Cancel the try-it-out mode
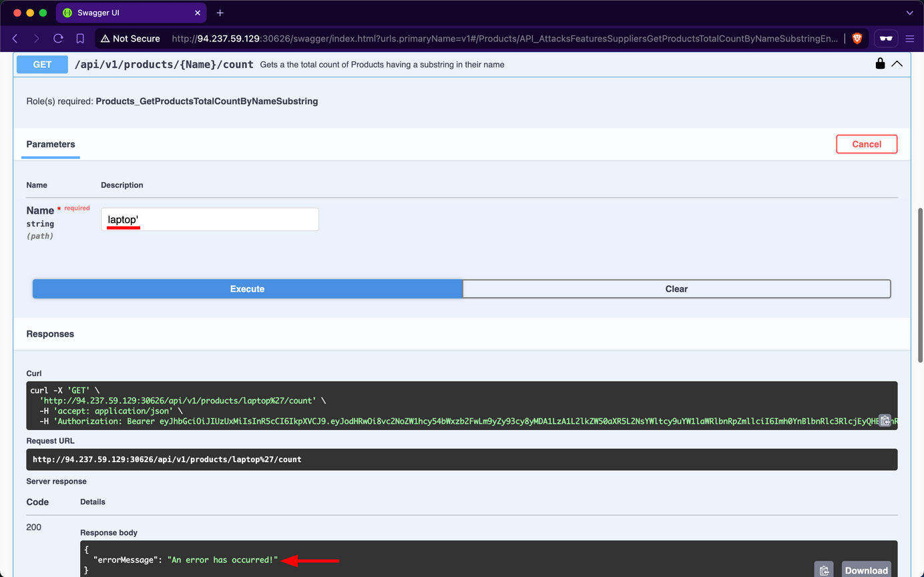924x577 pixels. pos(866,144)
